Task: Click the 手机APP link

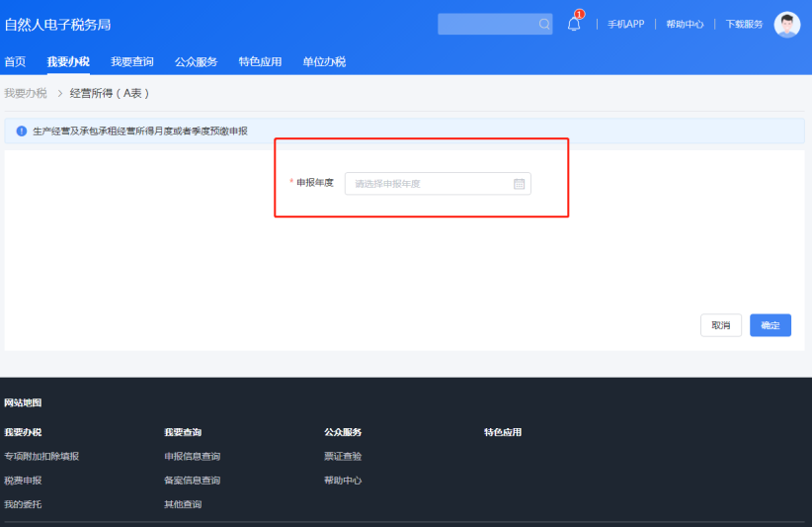Action: click(x=625, y=24)
